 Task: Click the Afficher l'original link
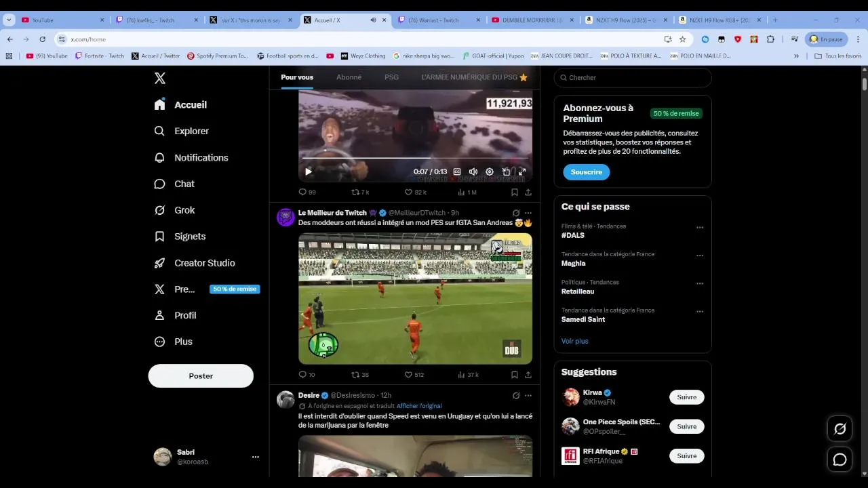419,406
